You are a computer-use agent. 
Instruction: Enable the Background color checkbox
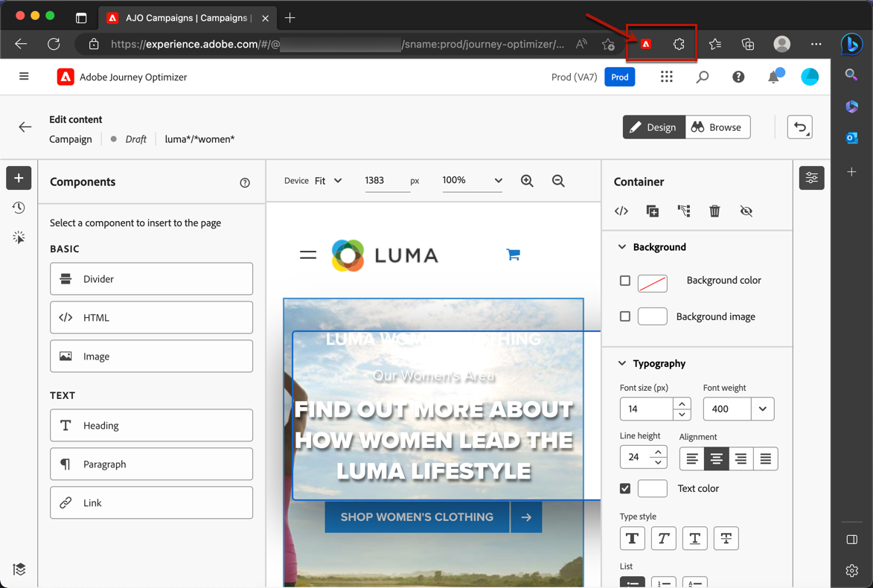click(625, 281)
